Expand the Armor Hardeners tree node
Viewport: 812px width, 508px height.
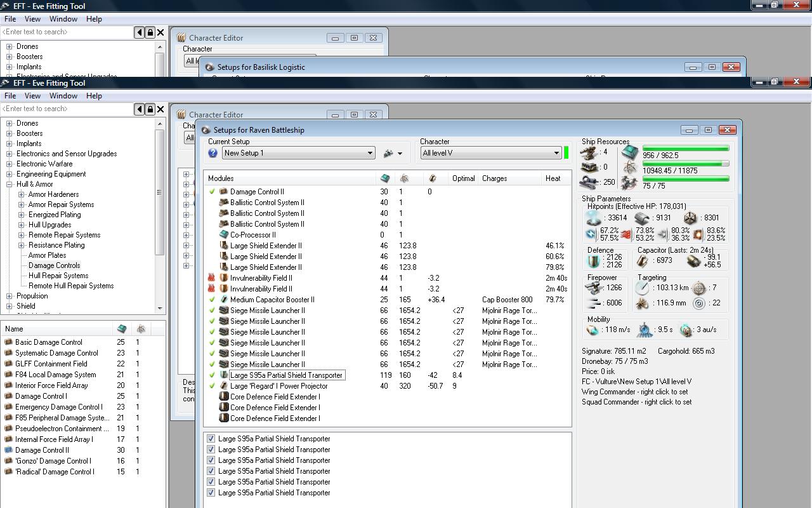22,194
